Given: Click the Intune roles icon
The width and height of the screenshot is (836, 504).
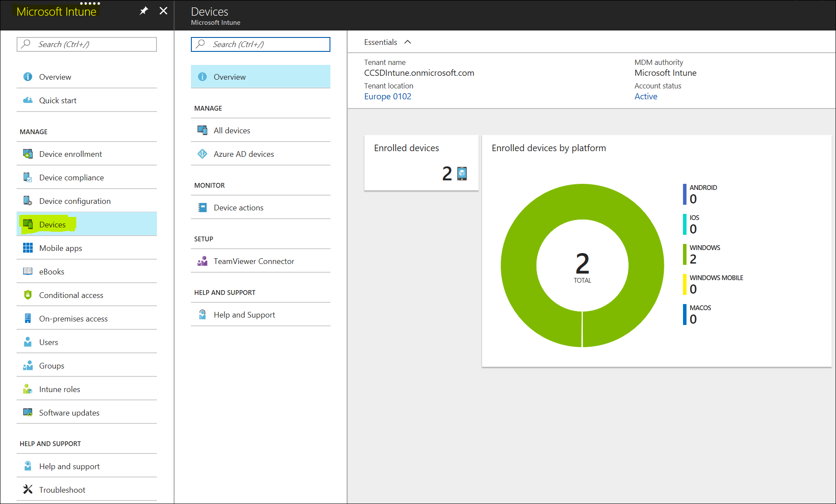Looking at the screenshot, I should (x=28, y=389).
